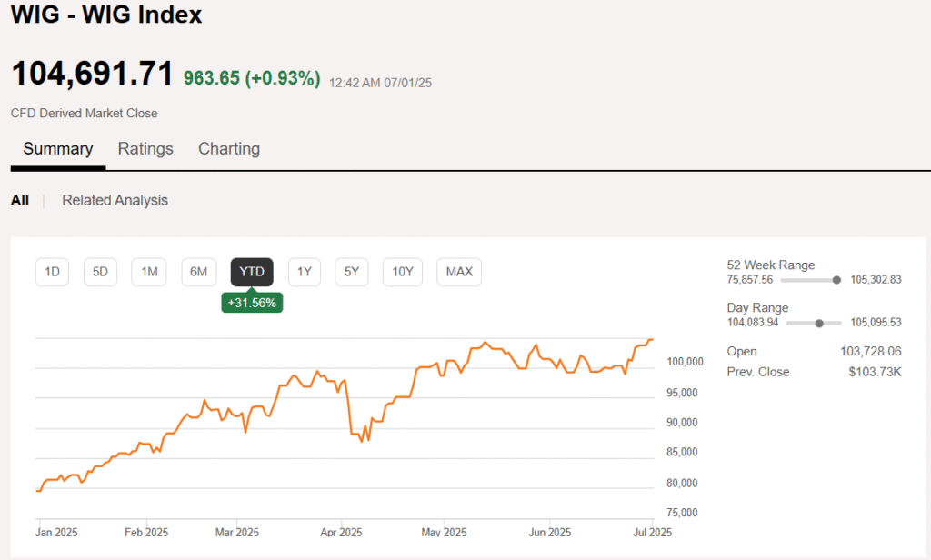Click the 52 Week Range slider dot
This screenshot has height=560, width=931.
coord(836,280)
